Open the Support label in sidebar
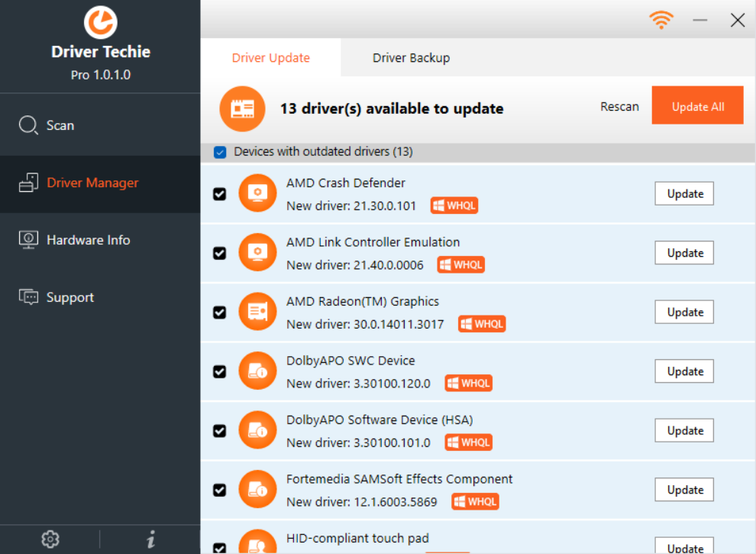The width and height of the screenshot is (756, 554). pos(70,297)
